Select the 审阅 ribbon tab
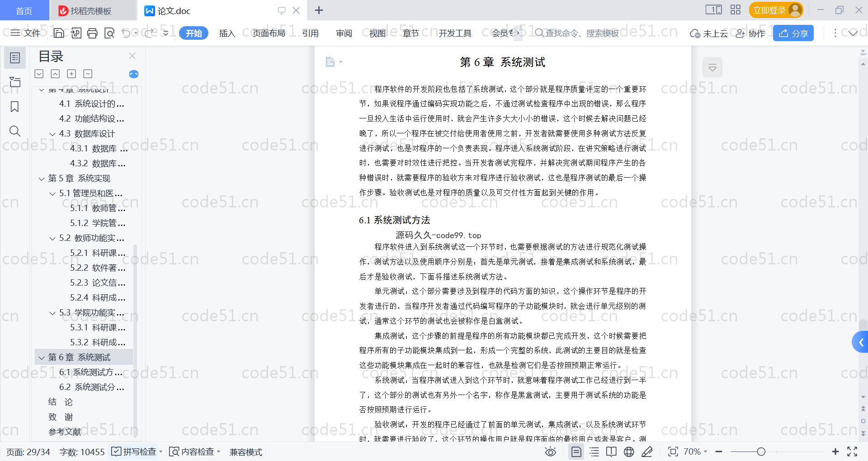Screen dimensions: 868x461 tap(344, 33)
